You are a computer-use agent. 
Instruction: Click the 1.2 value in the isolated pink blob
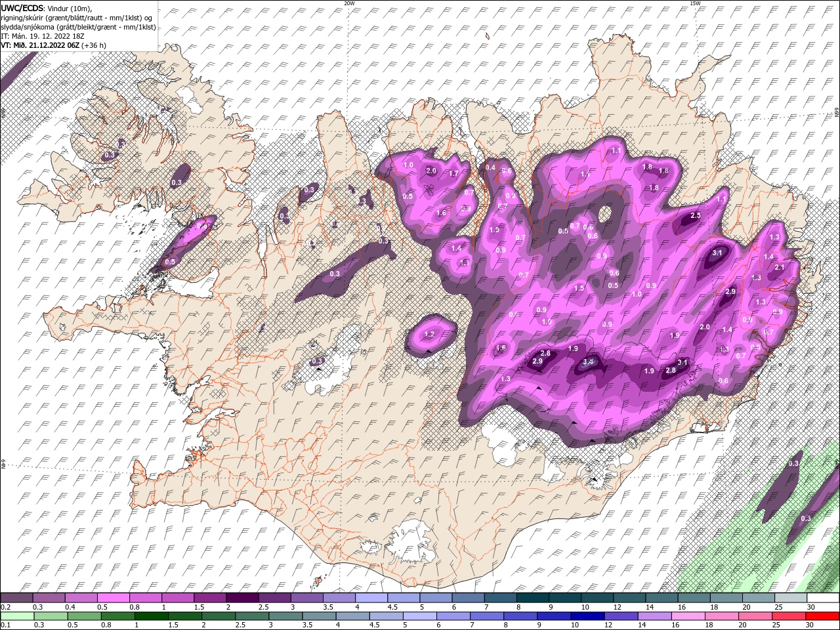(x=430, y=334)
